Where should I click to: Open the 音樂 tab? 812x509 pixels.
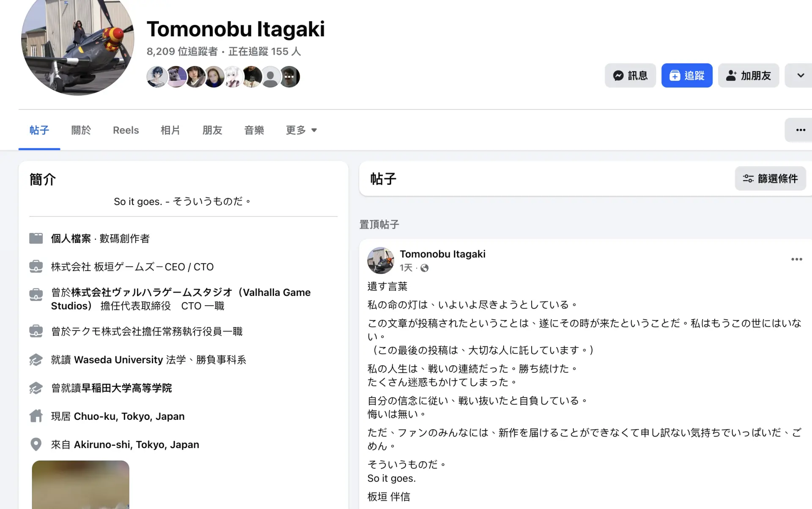point(254,130)
